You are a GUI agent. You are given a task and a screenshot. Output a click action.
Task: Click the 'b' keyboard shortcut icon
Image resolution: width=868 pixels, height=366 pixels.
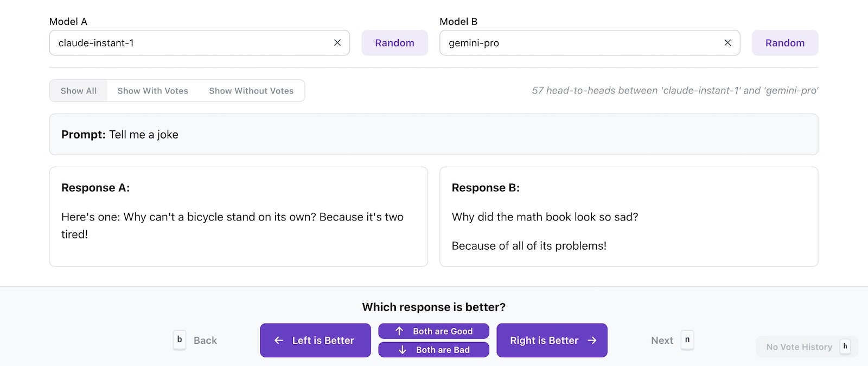point(180,340)
